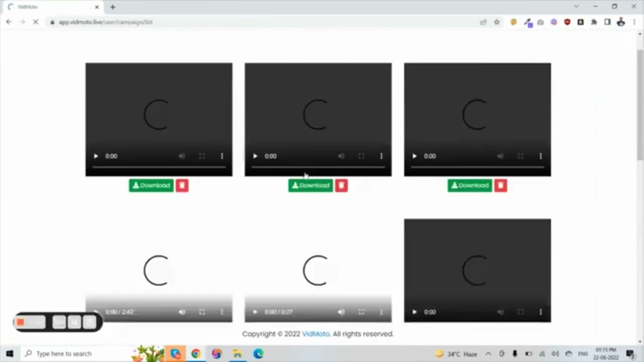
Task: Open more options on top-middle video
Action: (x=381, y=156)
